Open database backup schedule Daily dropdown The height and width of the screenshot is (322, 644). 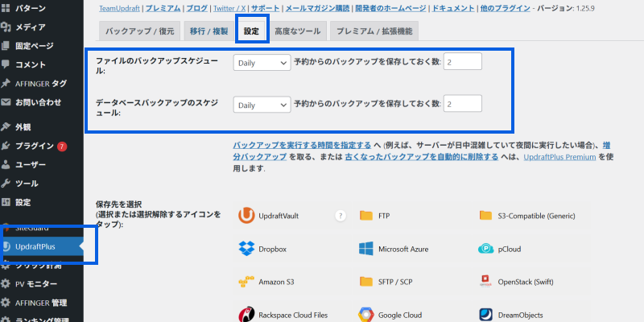tap(262, 105)
